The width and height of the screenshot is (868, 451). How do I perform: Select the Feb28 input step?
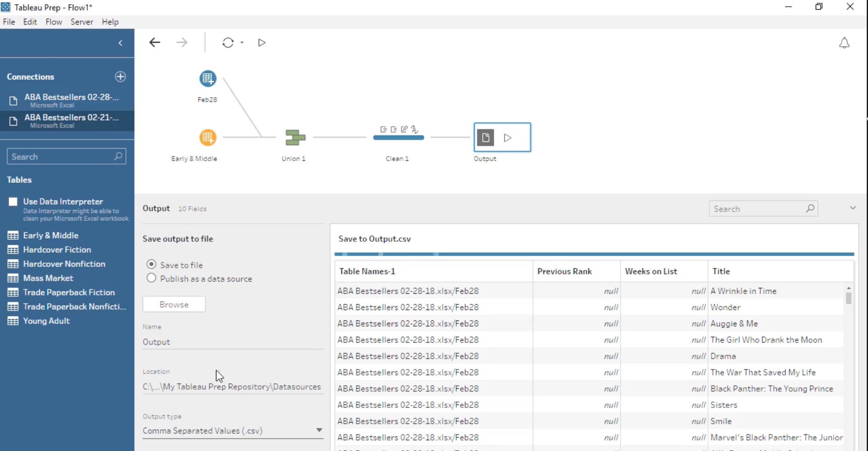pyautogui.click(x=208, y=79)
